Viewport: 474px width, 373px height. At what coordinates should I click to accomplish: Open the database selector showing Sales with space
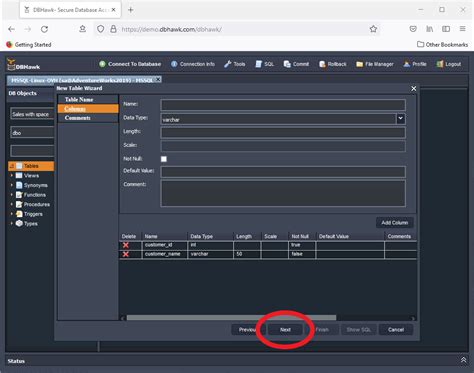[32, 114]
